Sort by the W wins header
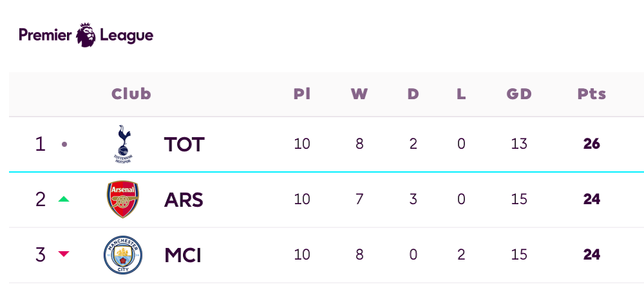The image size is (644, 286). click(x=359, y=94)
